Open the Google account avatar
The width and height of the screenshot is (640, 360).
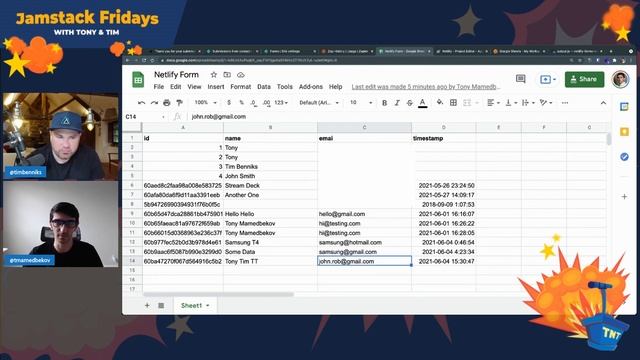pos(620,79)
